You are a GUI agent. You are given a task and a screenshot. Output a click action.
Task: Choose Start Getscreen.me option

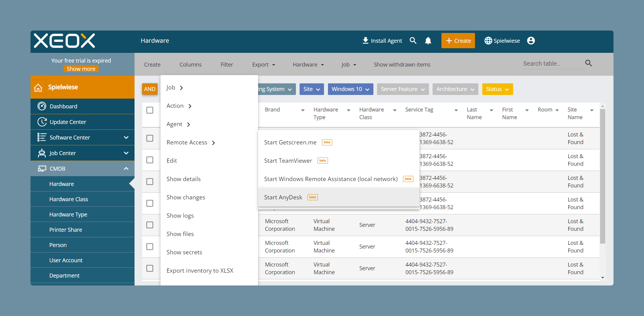pos(339,142)
